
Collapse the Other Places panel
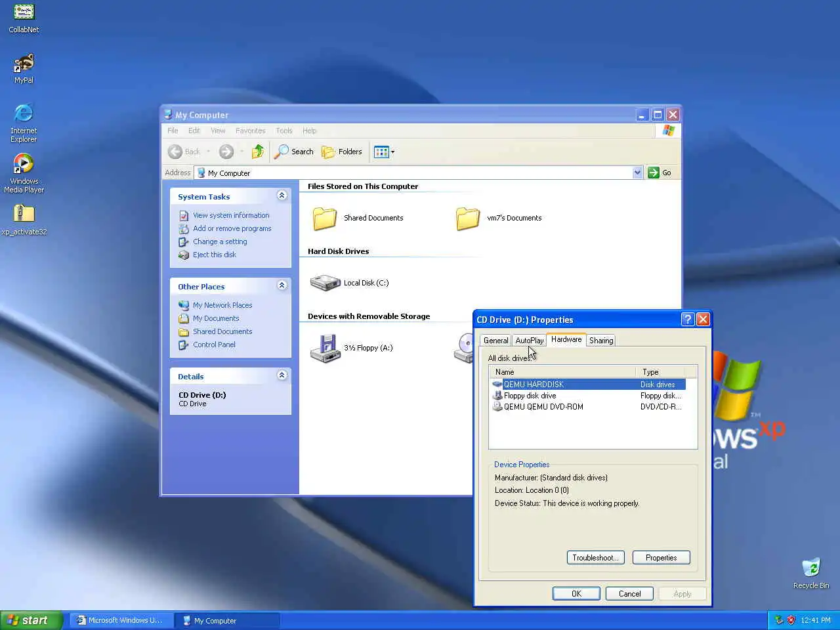tap(282, 285)
